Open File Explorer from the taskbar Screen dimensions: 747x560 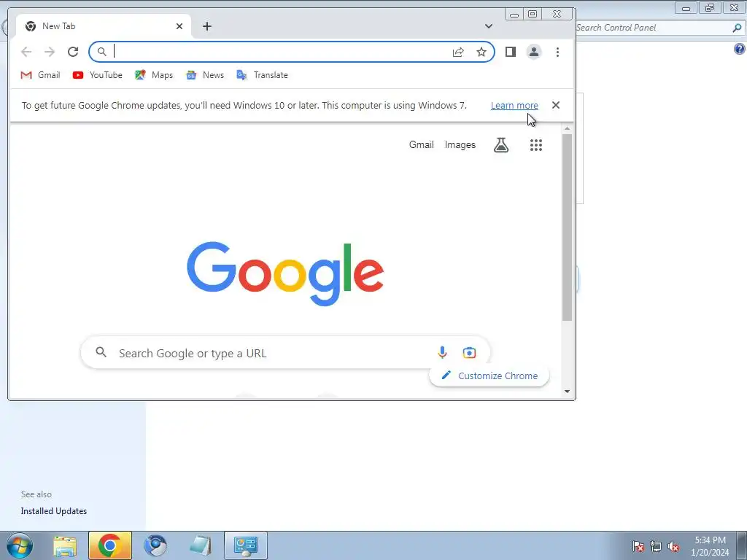[x=65, y=545]
